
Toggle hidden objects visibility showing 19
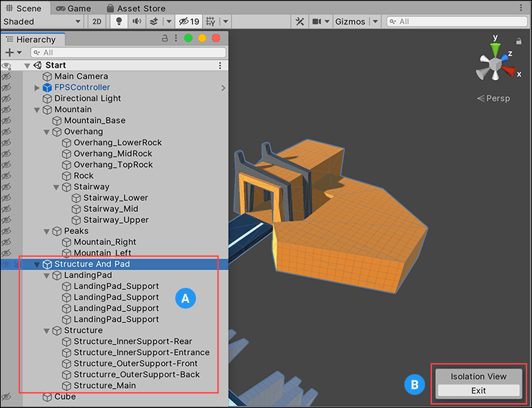188,21
